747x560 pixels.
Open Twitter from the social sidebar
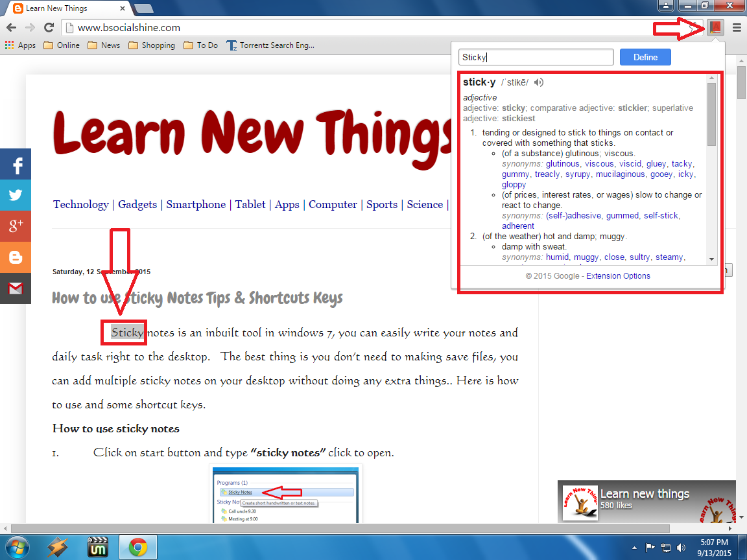(16, 195)
